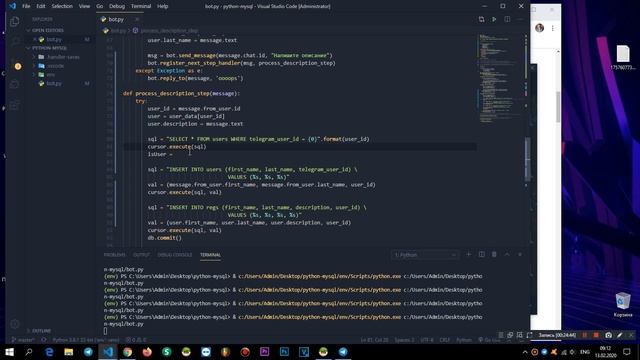Open Google Chrome from the taskbar

(x=127, y=351)
